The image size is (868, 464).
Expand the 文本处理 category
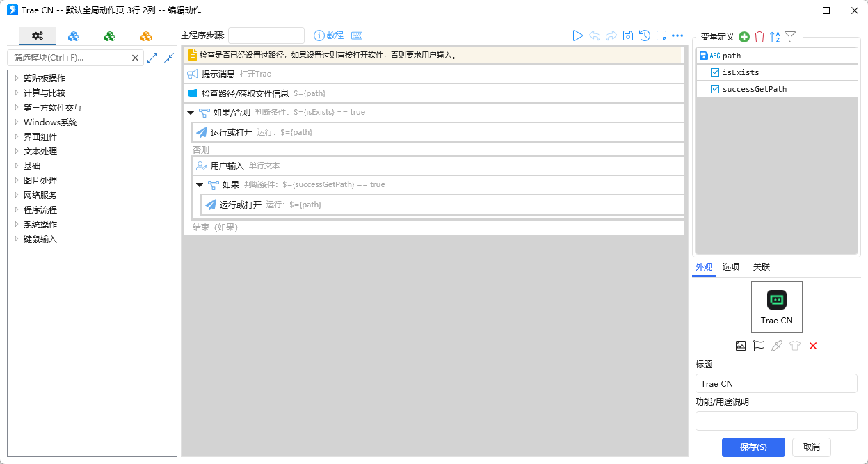pos(17,151)
